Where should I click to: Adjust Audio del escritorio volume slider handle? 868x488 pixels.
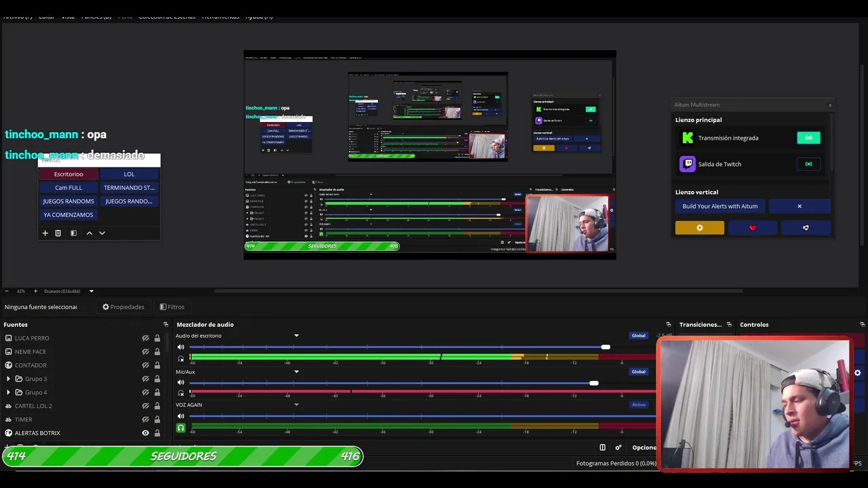(x=606, y=347)
